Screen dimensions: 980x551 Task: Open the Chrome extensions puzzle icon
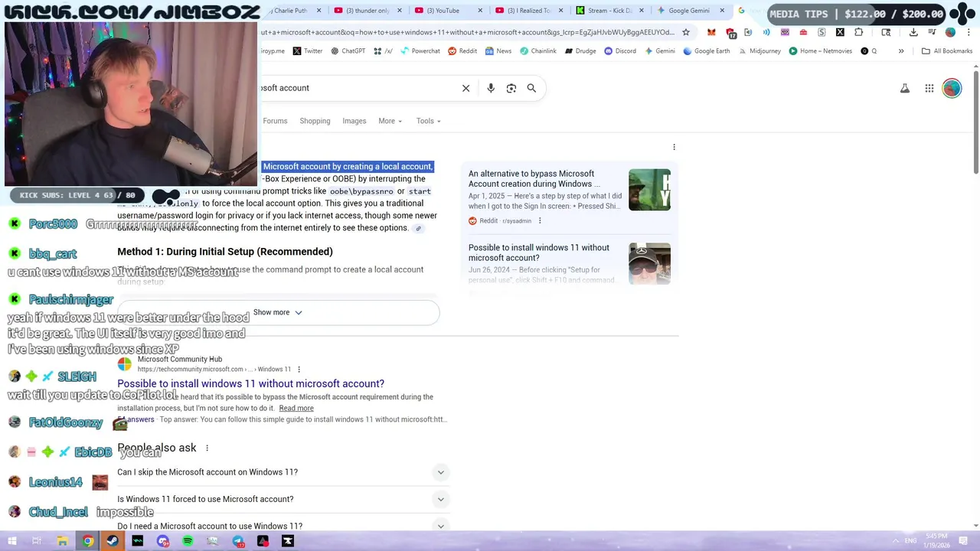point(858,32)
